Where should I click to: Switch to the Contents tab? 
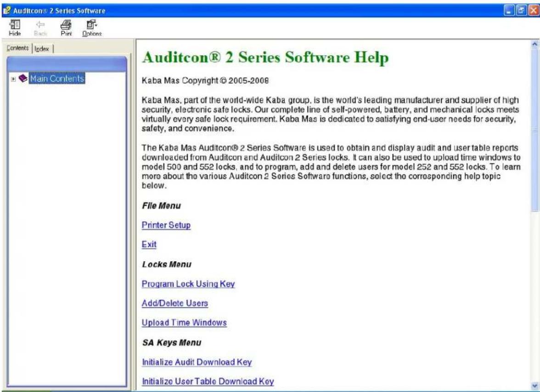[17, 48]
